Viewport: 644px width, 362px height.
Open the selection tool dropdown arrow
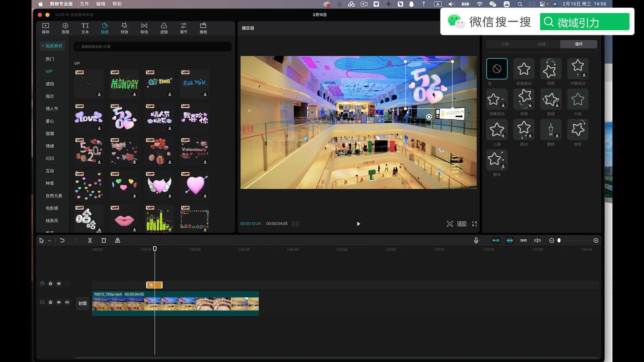(49, 241)
